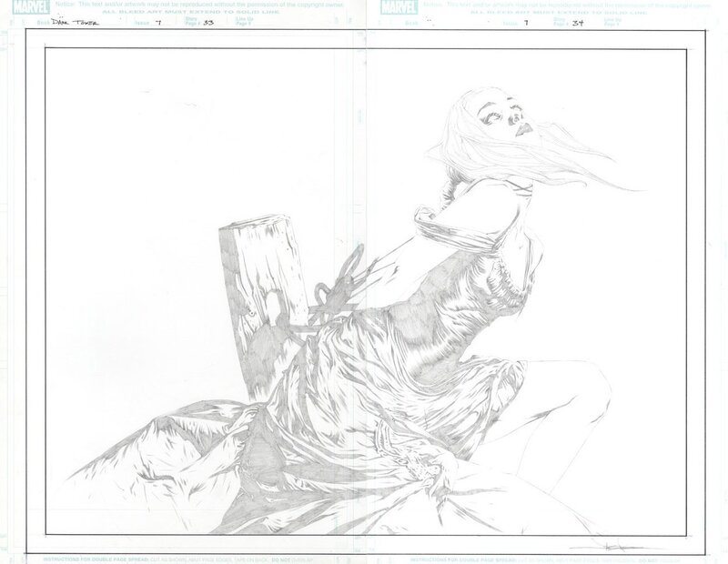728x564 pixels.
Task: Click the copyright Notice text on right page
Action: [567, 5]
